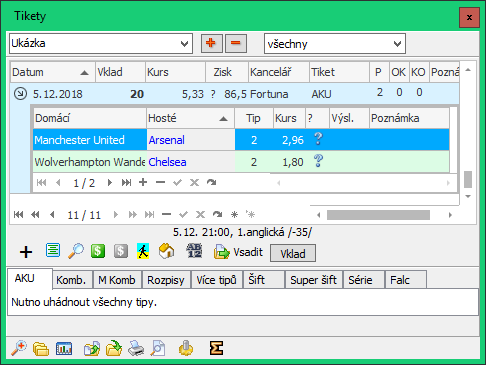Click the vertical scrollbar thumb of tickets grid
Viewport: 486px width, 365px height.
pyautogui.click(x=468, y=179)
